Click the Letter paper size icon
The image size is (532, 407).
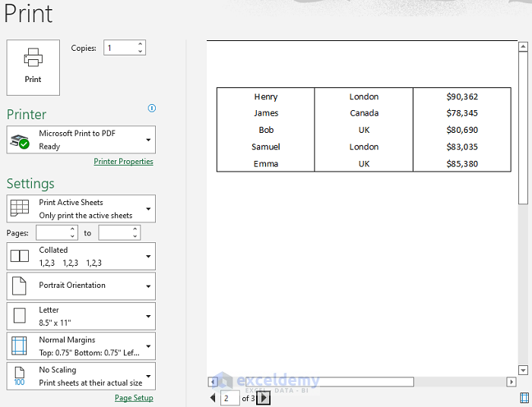point(19,316)
